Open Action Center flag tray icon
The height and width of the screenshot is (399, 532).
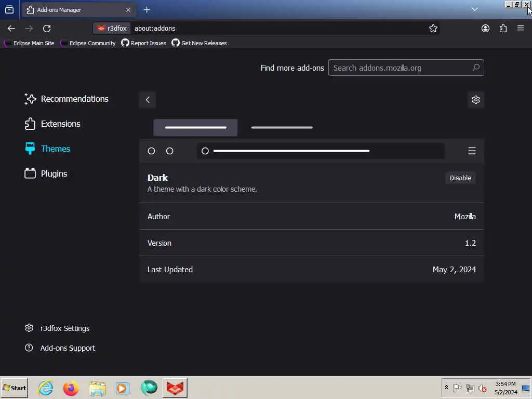tap(457, 388)
